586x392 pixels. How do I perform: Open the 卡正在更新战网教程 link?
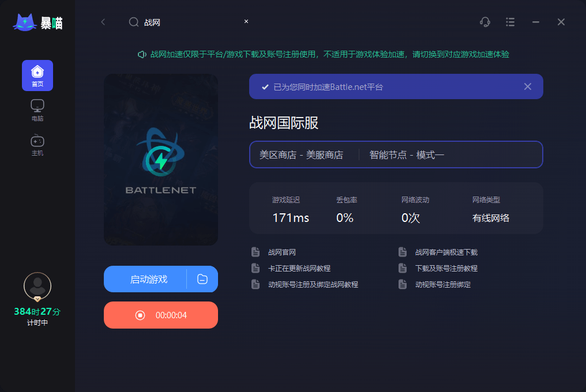coord(299,268)
